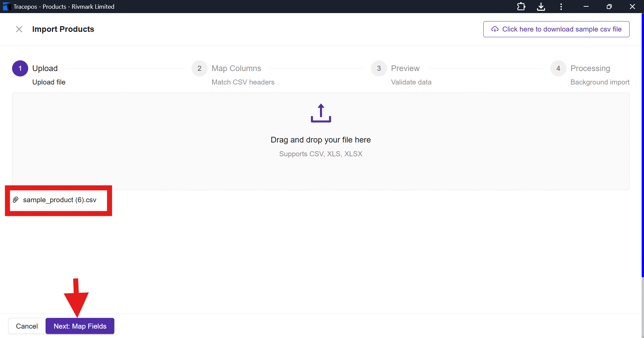Click the install app download icon in title bar

pos(541,7)
